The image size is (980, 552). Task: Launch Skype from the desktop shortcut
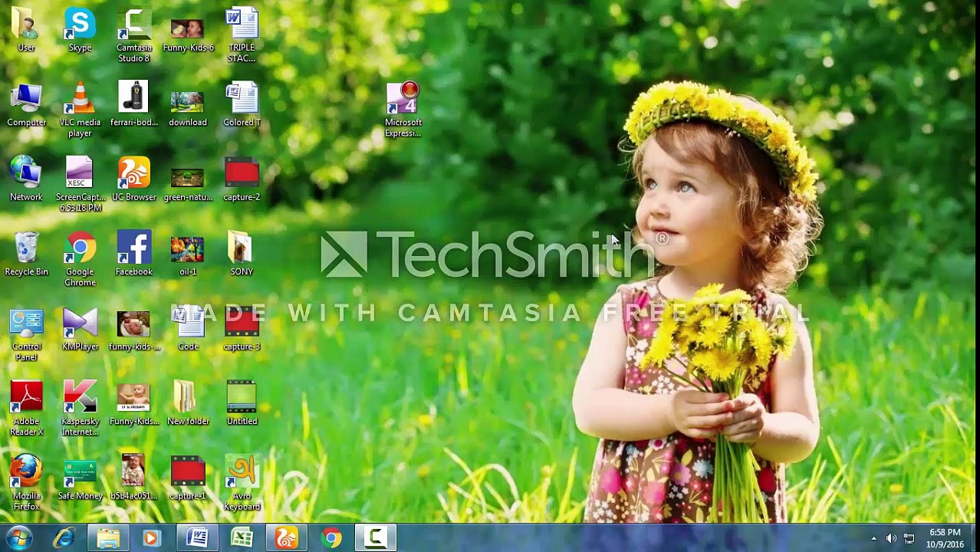click(80, 29)
